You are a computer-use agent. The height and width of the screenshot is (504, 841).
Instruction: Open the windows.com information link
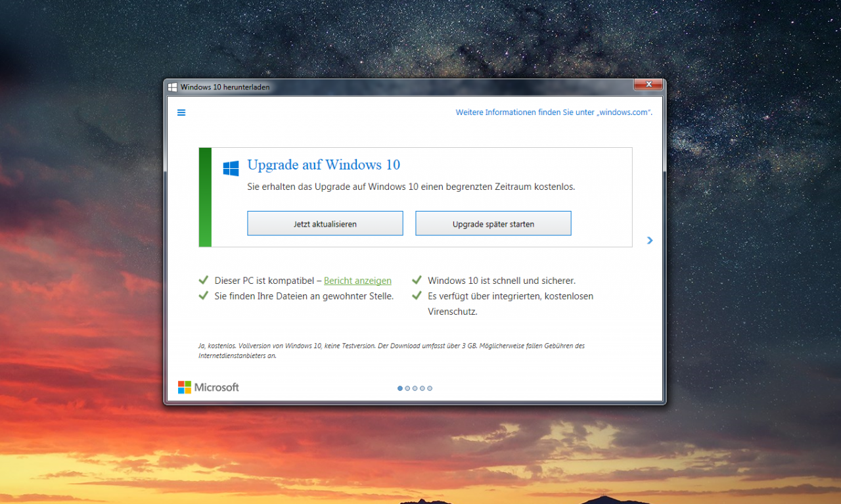pyautogui.click(x=554, y=112)
